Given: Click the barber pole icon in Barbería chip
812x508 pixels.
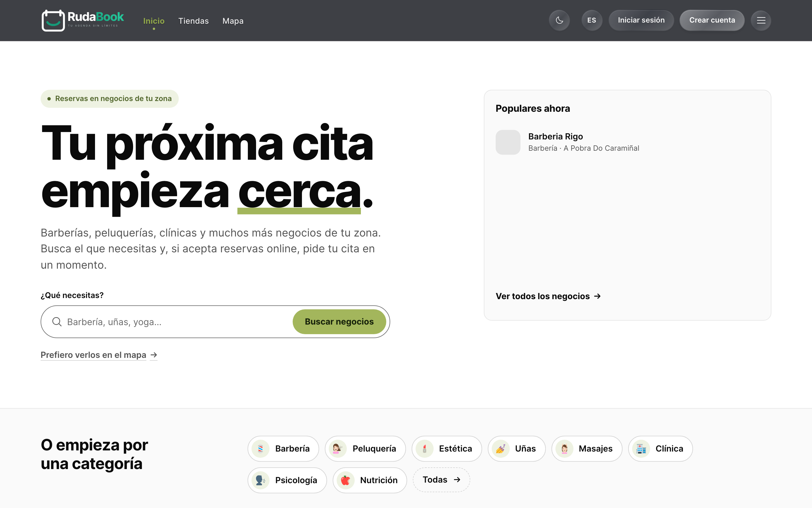Looking at the screenshot, I should click(261, 448).
